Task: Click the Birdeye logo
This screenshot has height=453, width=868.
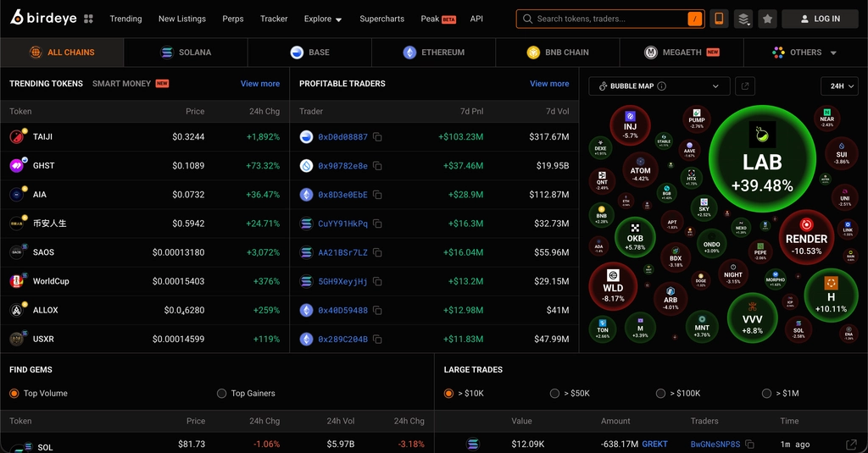Action: 43,19
